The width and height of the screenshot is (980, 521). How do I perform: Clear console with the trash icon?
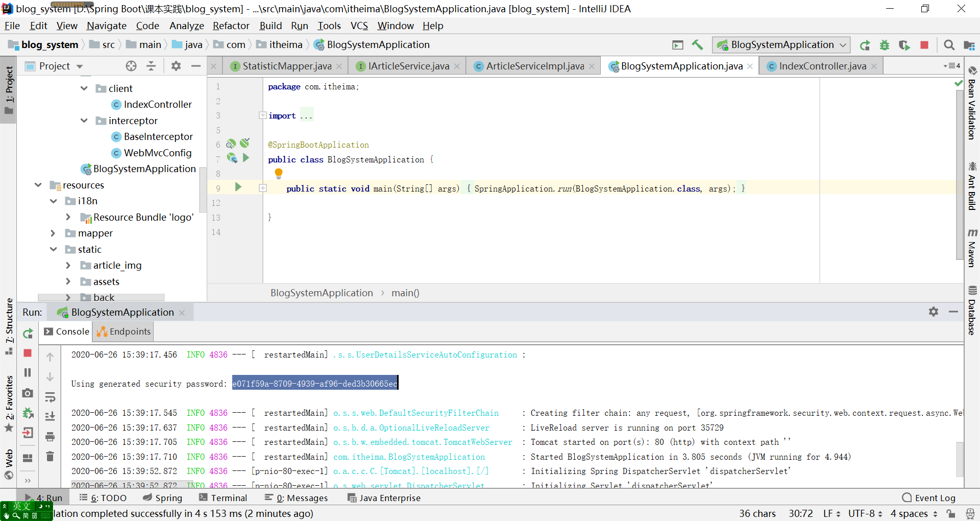pyautogui.click(x=50, y=456)
